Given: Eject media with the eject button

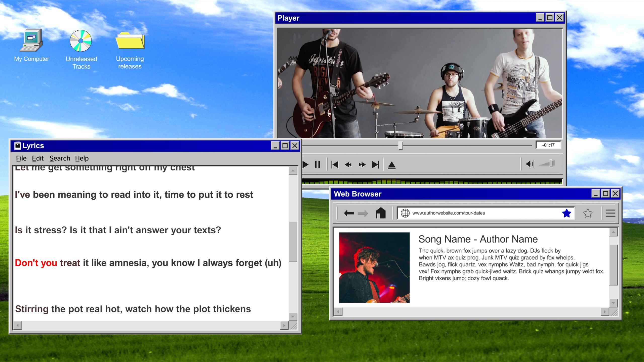Looking at the screenshot, I should click(x=392, y=165).
